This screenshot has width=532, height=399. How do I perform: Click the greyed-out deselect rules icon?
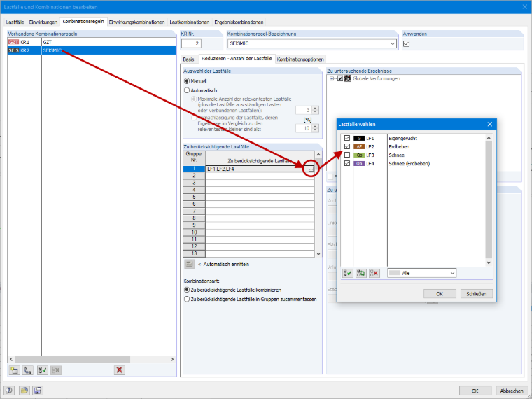coord(56,370)
